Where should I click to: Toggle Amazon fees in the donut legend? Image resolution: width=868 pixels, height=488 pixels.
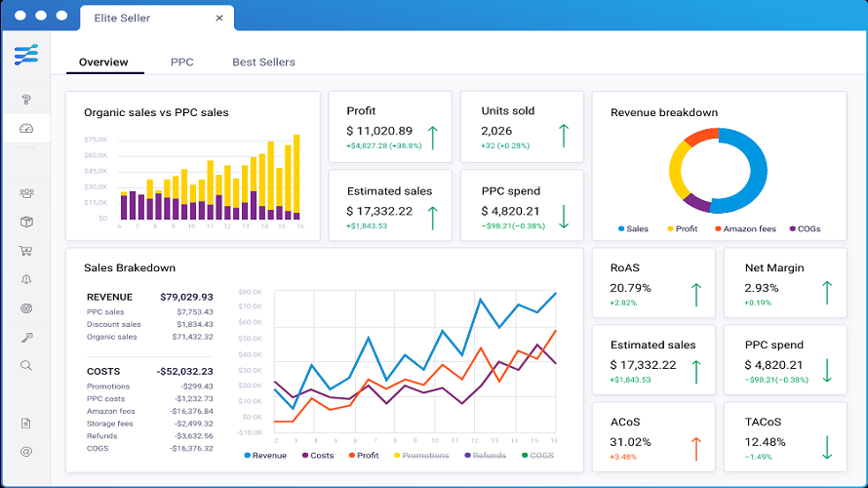click(745, 228)
